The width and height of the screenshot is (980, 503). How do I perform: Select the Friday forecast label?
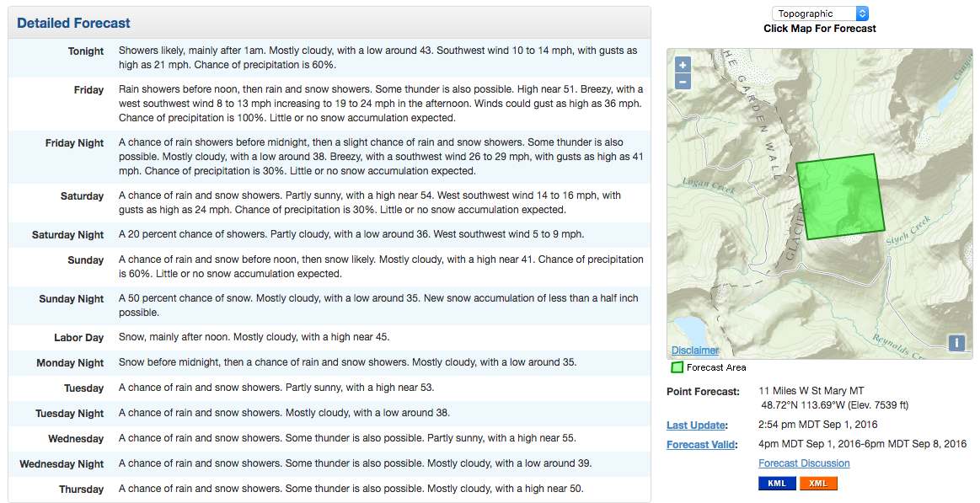pos(88,90)
